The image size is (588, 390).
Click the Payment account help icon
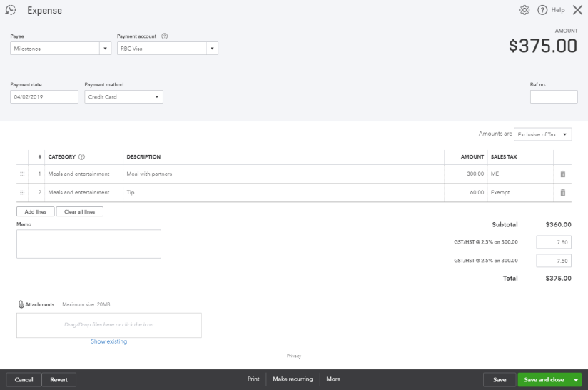(165, 36)
